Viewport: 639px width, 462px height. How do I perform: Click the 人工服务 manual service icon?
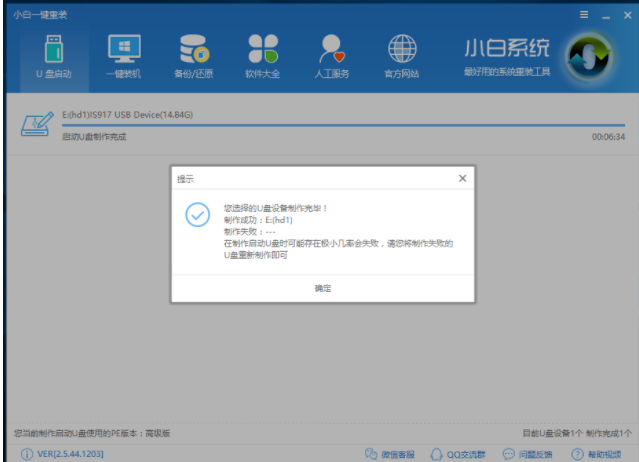coord(332,56)
